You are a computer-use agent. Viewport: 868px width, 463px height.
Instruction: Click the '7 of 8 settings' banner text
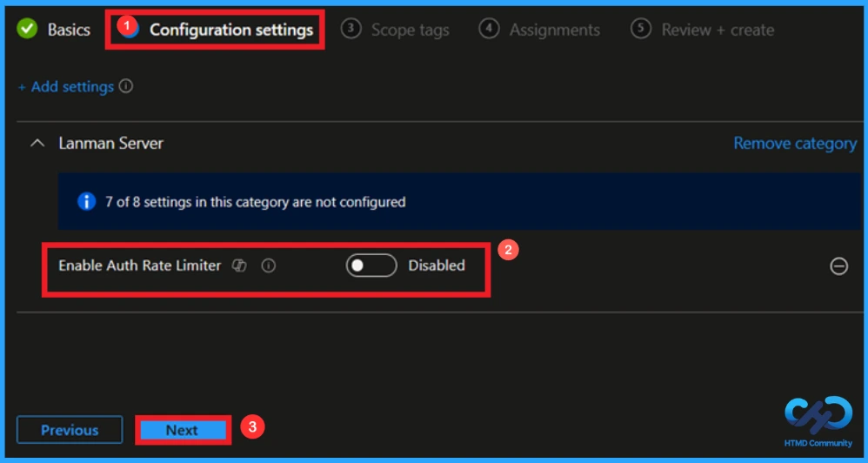[x=255, y=202]
